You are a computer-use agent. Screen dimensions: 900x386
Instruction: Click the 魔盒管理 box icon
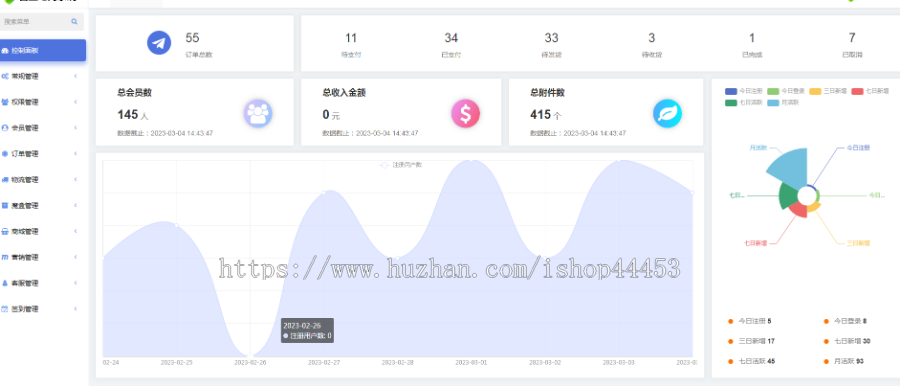[5, 206]
